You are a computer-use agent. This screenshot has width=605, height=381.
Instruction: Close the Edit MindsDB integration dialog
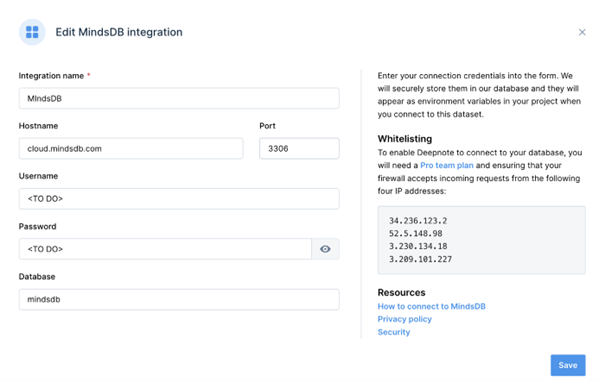582,32
